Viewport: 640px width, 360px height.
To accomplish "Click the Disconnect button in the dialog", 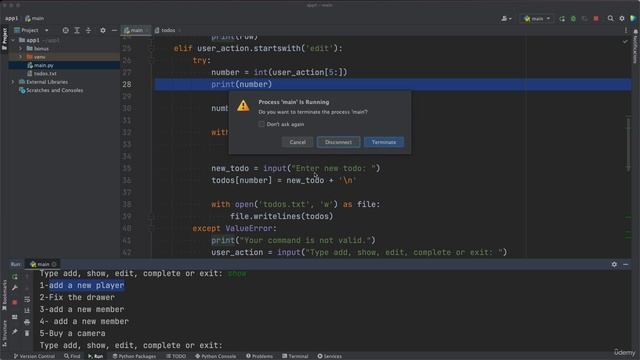I will [x=338, y=142].
